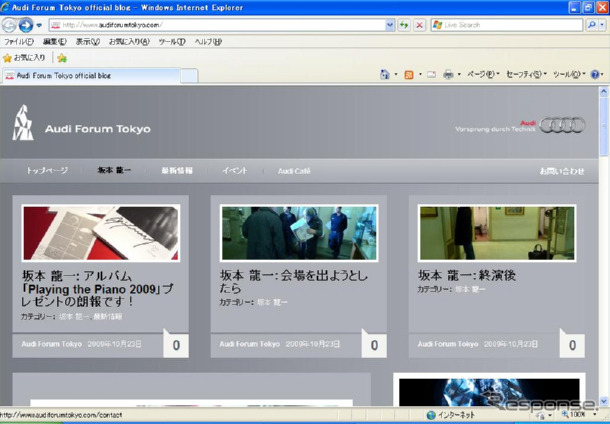Click comment count on Playing the Piano post

coord(176,345)
